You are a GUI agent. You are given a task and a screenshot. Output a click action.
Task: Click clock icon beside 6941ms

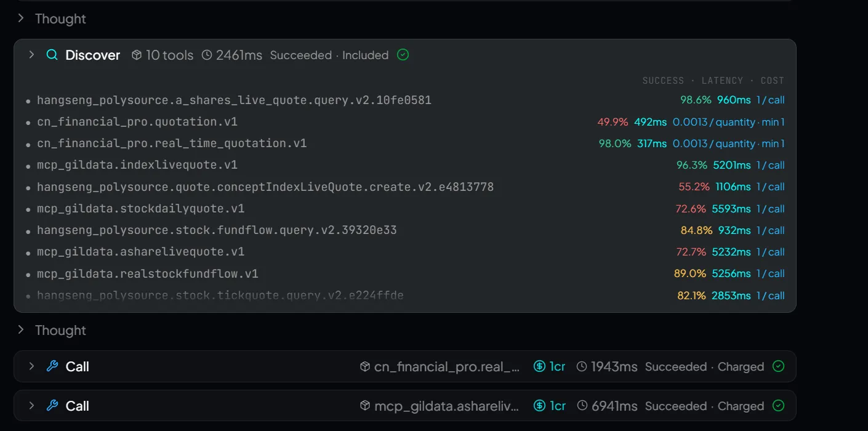click(x=582, y=406)
